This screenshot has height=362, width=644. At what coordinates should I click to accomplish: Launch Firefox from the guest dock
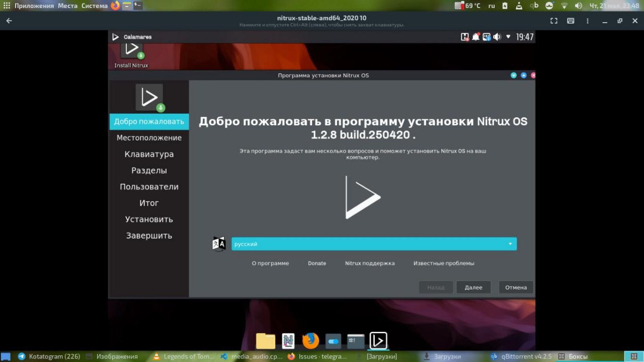click(x=310, y=341)
